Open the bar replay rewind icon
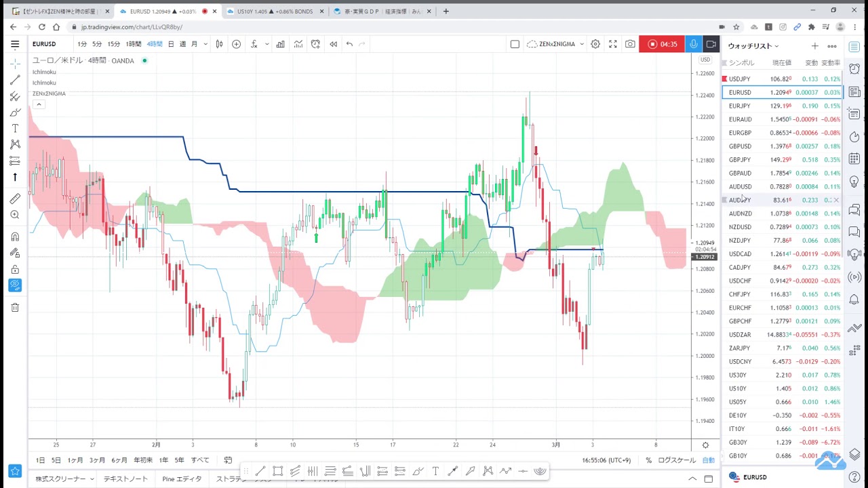Viewport: 868px width, 488px height. 333,44
